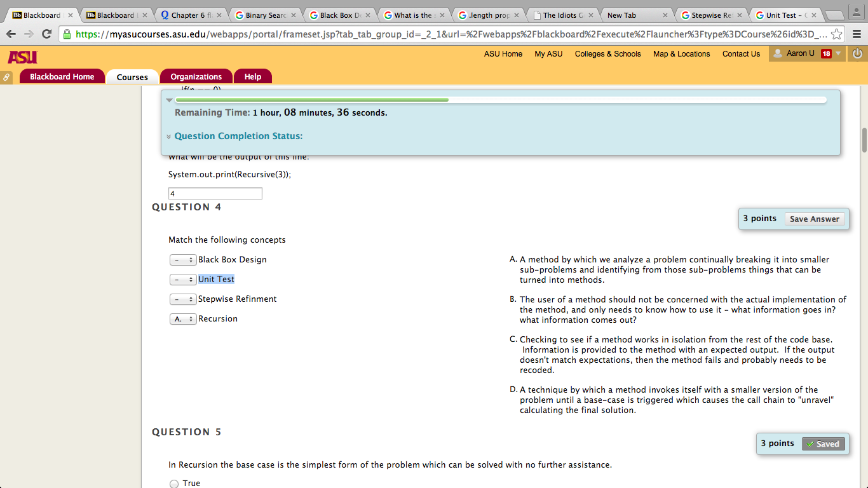Click the browser address bar
Screen dimensions: 868x488
click(451, 34)
